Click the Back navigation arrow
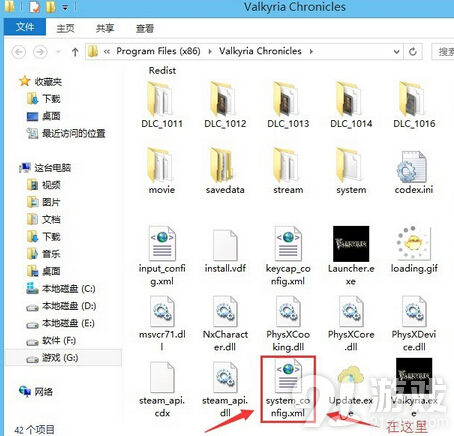454x436 pixels. (x=19, y=52)
